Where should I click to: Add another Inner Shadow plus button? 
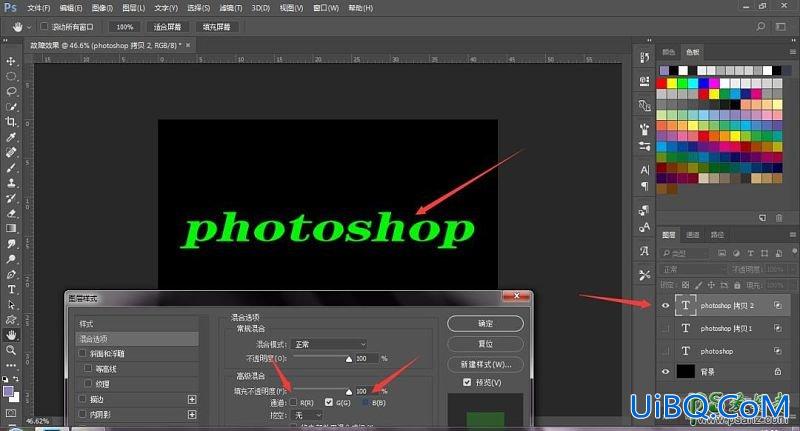point(192,414)
